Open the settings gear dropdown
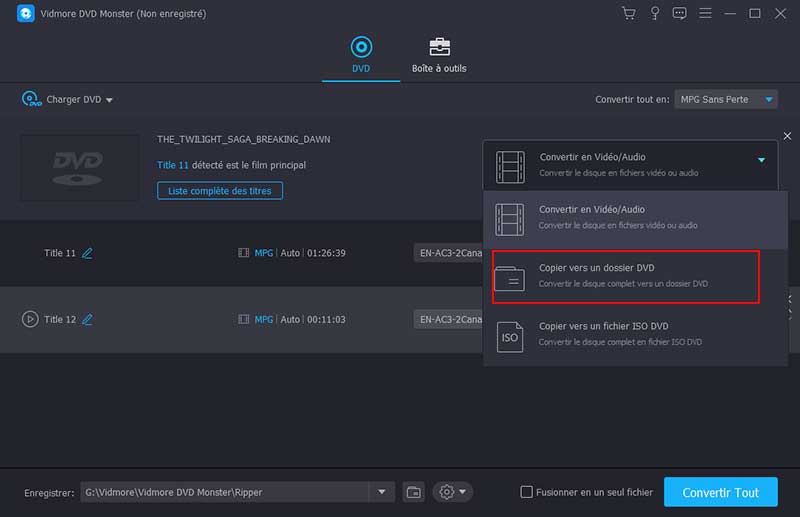Viewport: 800px width, 517px height. [x=453, y=492]
